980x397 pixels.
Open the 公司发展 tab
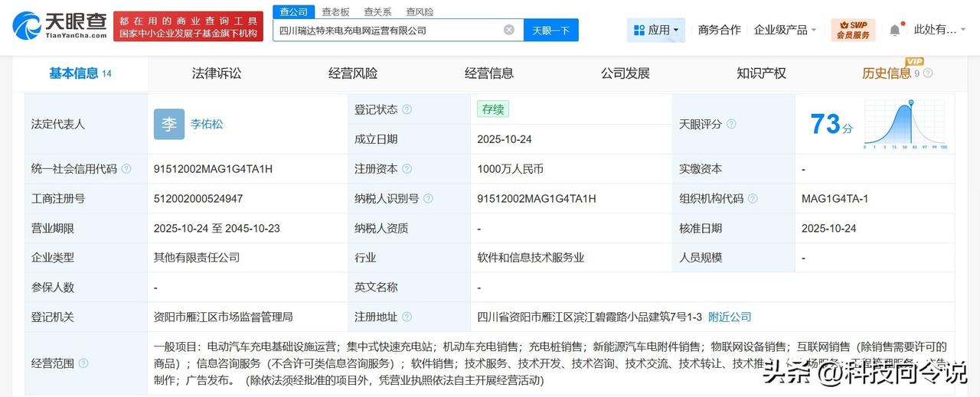click(626, 73)
